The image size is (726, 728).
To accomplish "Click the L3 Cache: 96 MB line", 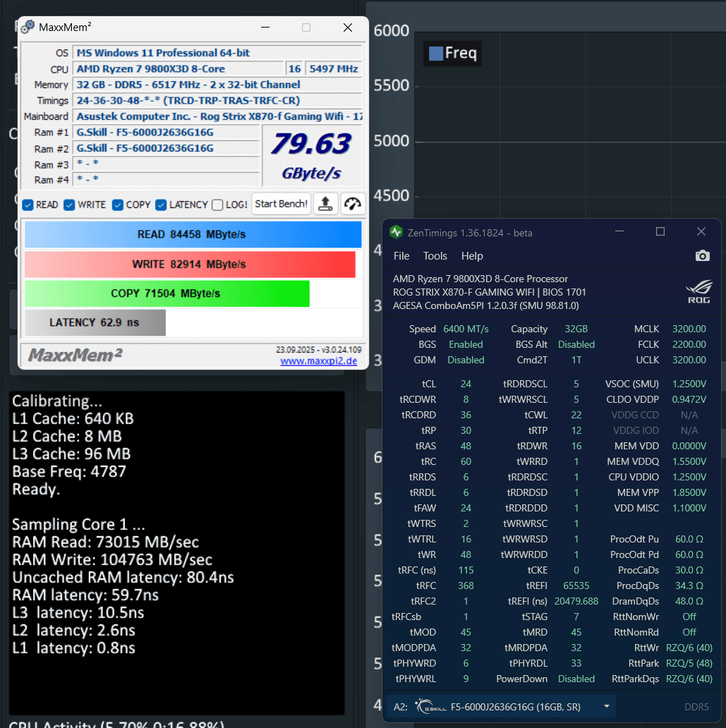I will click(71, 454).
